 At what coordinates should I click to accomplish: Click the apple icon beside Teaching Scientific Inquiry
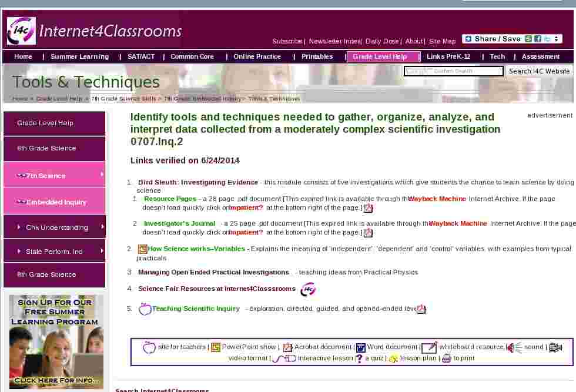pos(145,309)
